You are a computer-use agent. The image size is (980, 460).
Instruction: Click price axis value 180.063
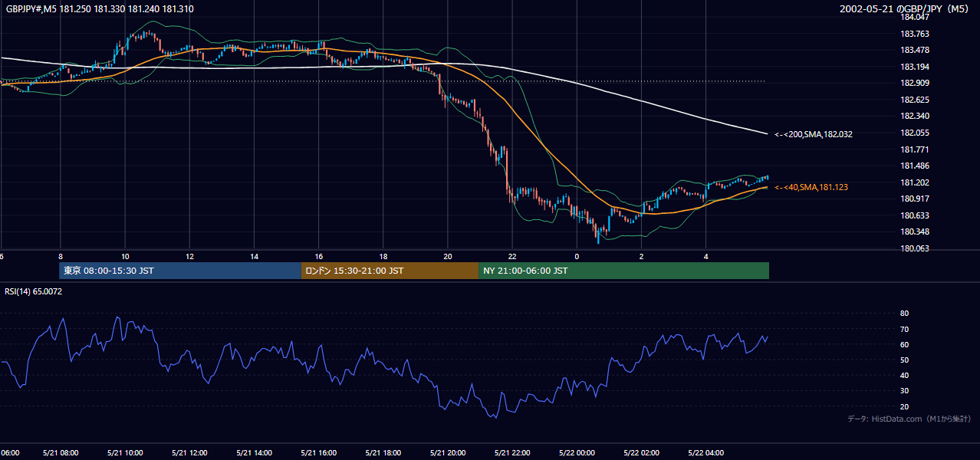(x=914, y=248)
